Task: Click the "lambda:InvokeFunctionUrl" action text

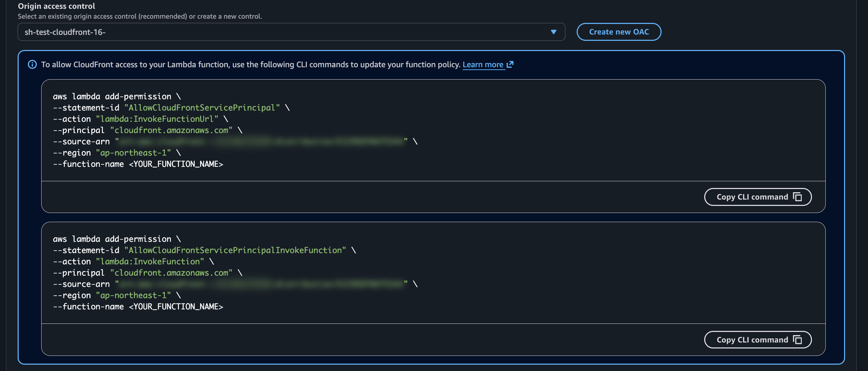Action: 157,119
